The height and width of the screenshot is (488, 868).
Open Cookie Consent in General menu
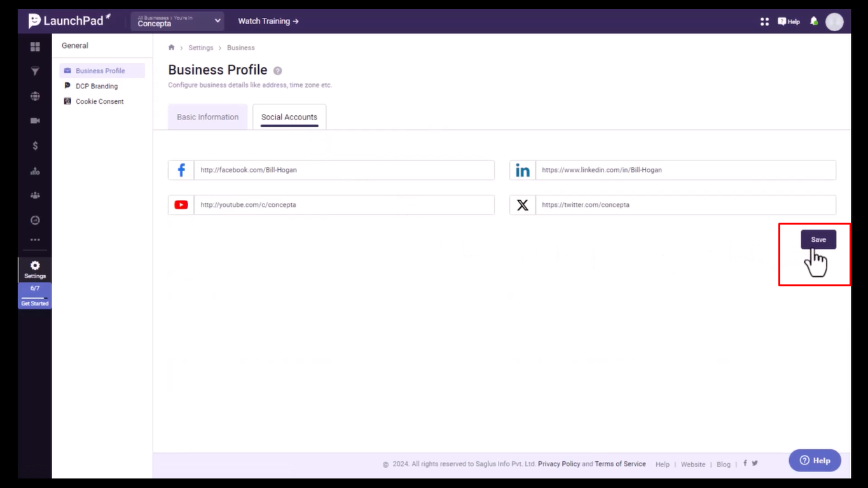[x=99, y=101]
